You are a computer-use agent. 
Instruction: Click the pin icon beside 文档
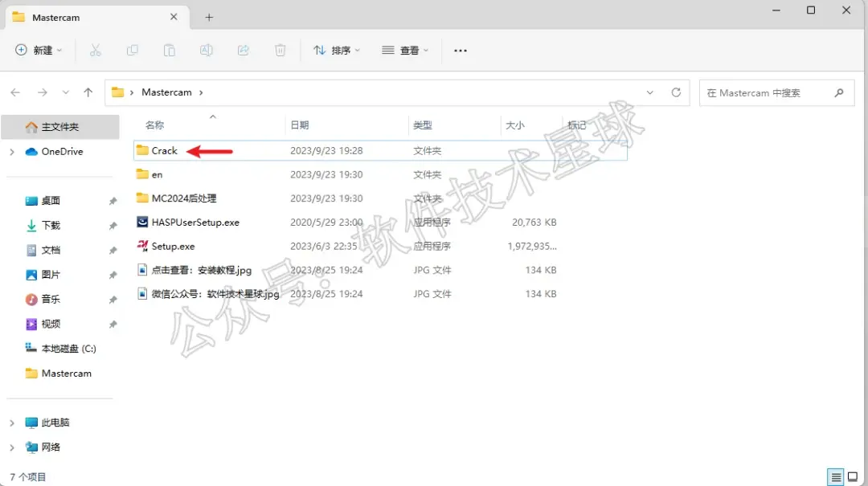[113, 251]
